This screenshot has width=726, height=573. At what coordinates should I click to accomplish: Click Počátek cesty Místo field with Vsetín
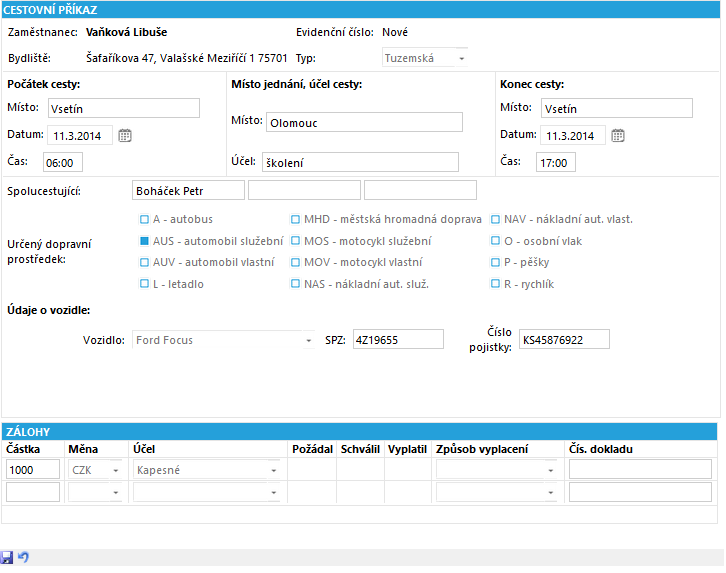(x=124, y=108)
